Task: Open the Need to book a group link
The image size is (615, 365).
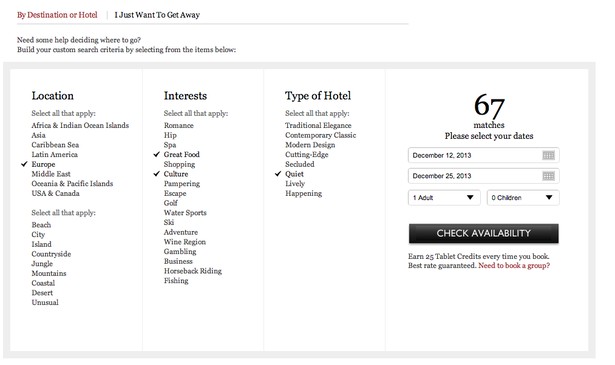Action: pos(514,265)
